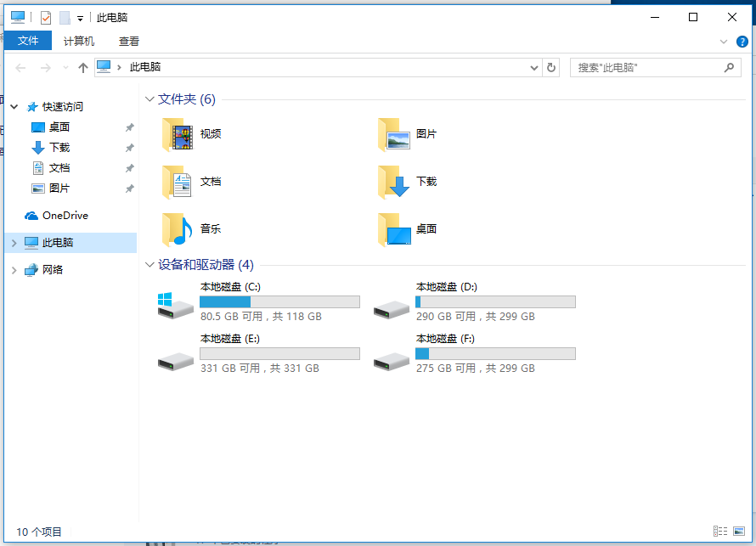The width and height of the screenshot is (756, 546).
Task: Open the 视频 folder icon
Action: pos(178,134)
